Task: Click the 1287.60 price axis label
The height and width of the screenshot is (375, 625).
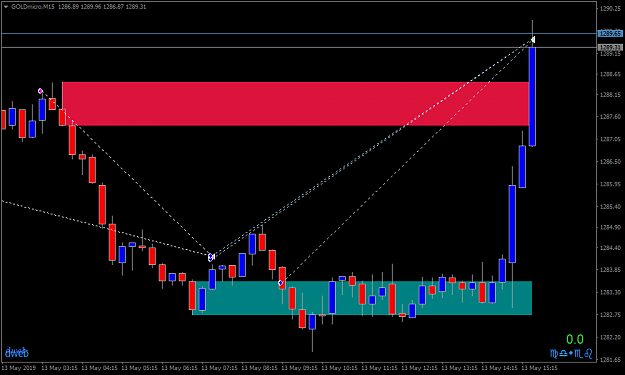Action: (610, 117)
